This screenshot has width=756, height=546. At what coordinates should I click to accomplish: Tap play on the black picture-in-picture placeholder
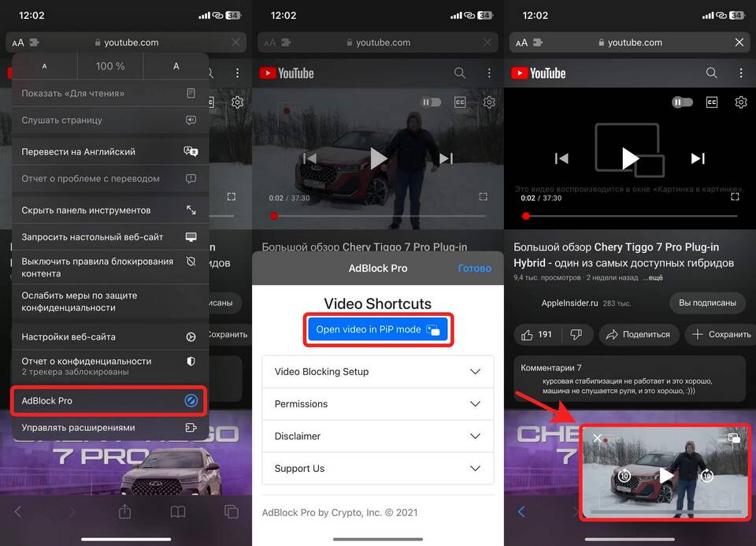[630, 158]
